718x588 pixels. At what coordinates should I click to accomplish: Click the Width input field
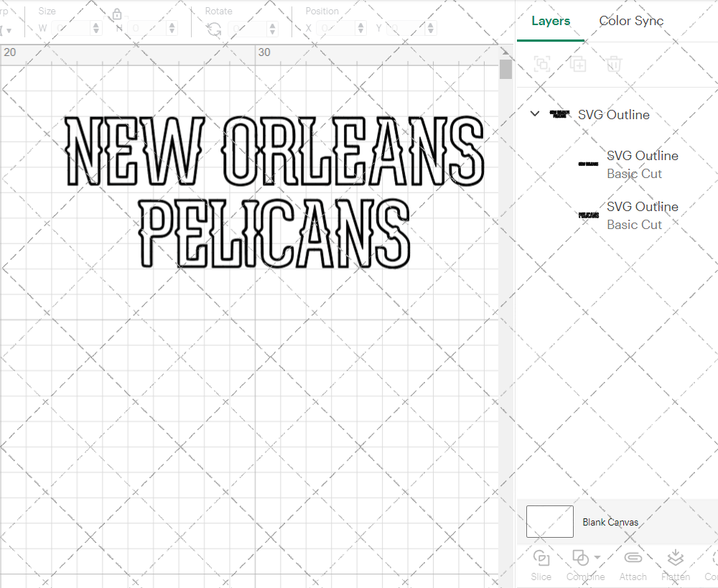pyautogui.click(x=71, y=29)
